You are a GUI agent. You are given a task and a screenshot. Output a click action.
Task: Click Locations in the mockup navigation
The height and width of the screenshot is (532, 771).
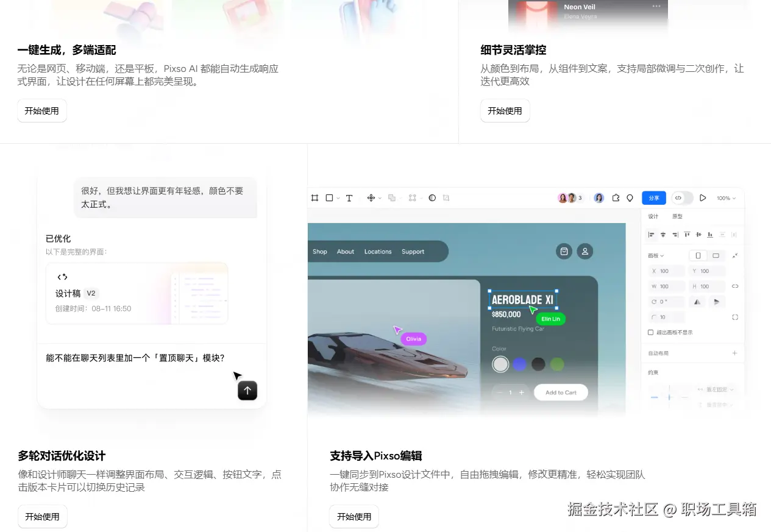[x=378, y=252]
